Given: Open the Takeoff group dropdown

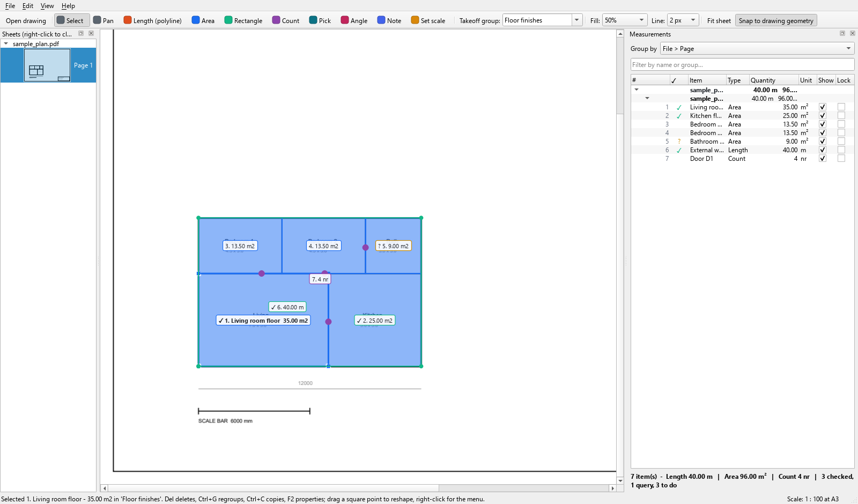Looking at the screenshot, I should click(x=543, y=20).
